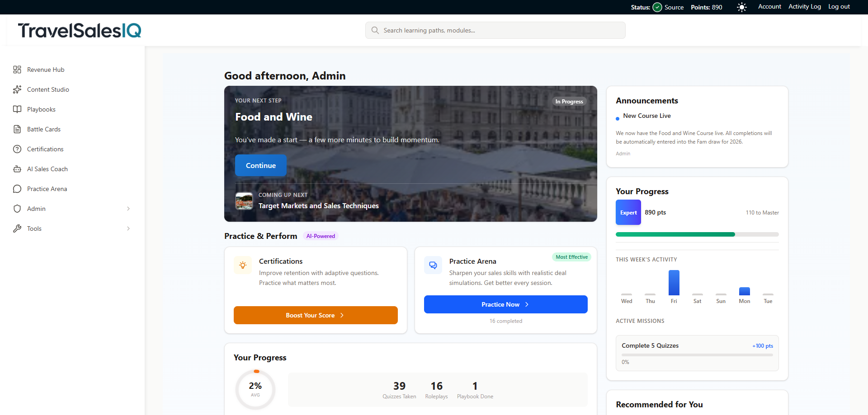Click Practice Now in Practice Arena
The image size is (868, 415).
pyautogui.click(x=505, y=304)
